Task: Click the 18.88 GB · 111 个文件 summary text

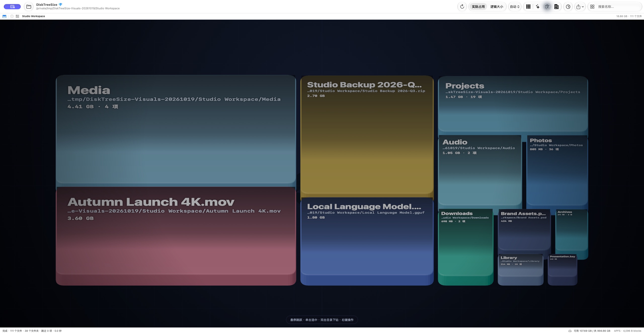Action: [629, 16]
